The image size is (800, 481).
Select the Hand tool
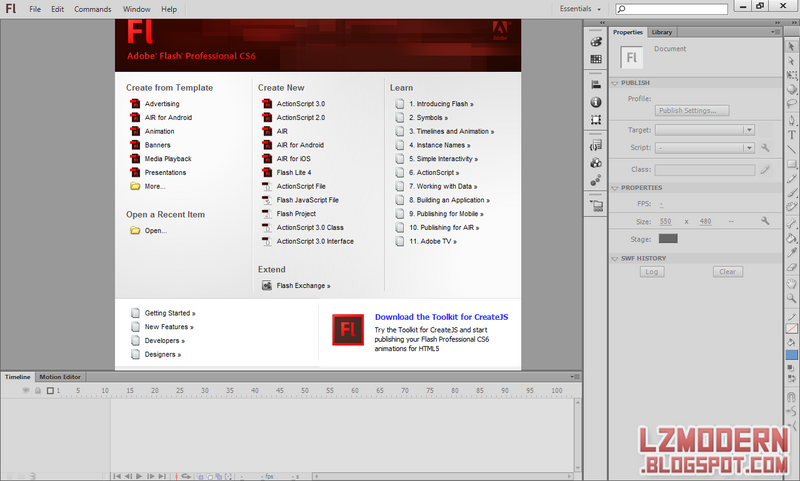[791, 284]
